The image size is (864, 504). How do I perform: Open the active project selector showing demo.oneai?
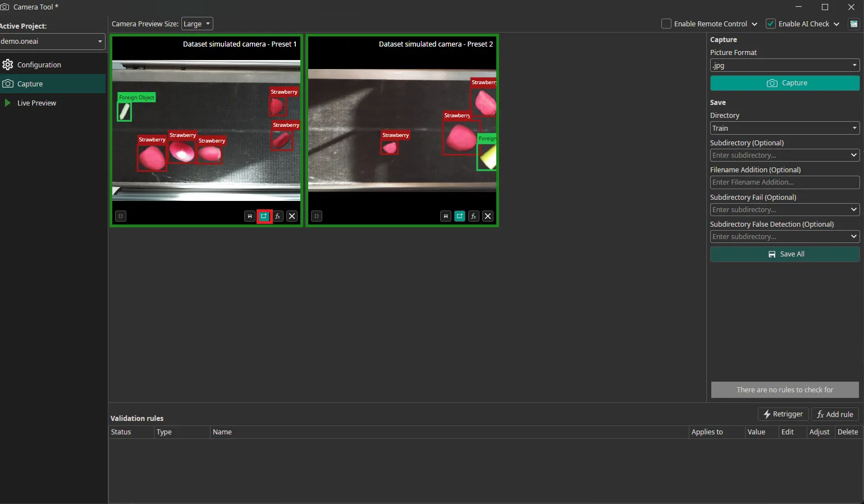click(53, 41)
